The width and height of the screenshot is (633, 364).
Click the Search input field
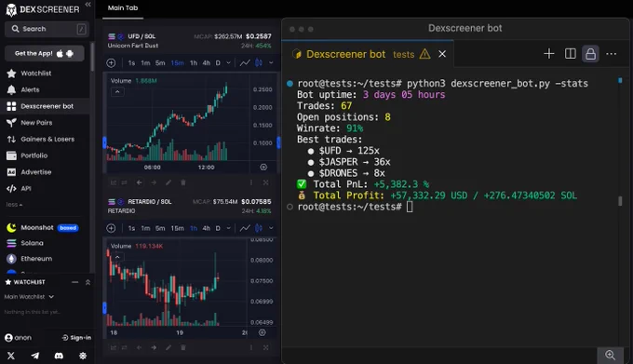pos(47,29)
